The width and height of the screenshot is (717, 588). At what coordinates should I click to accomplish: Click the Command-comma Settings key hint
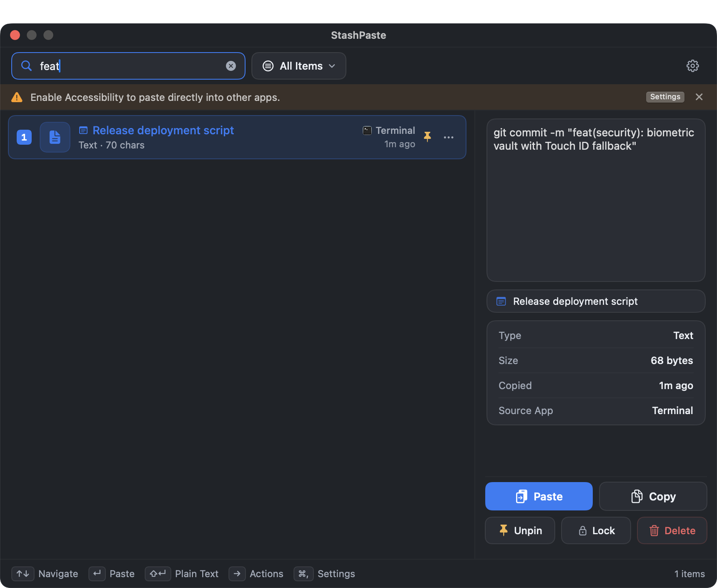303,574
